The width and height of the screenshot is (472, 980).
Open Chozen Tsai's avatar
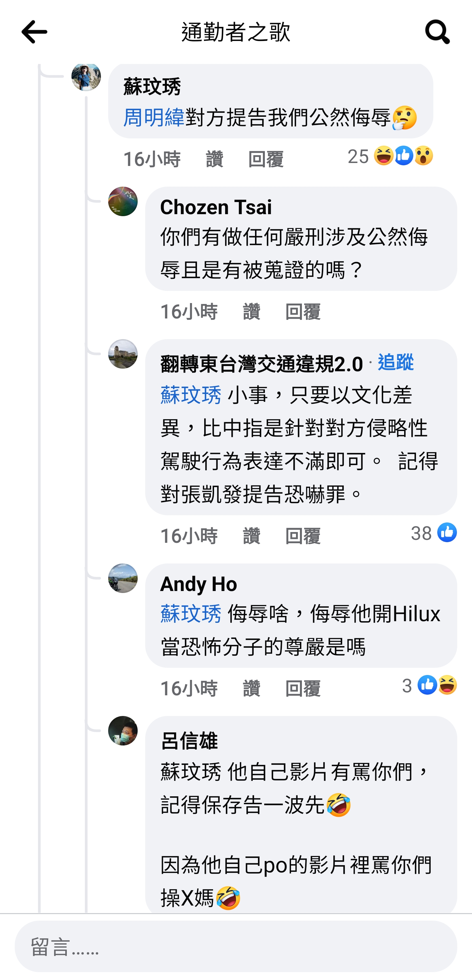click(x=123, y=202)
